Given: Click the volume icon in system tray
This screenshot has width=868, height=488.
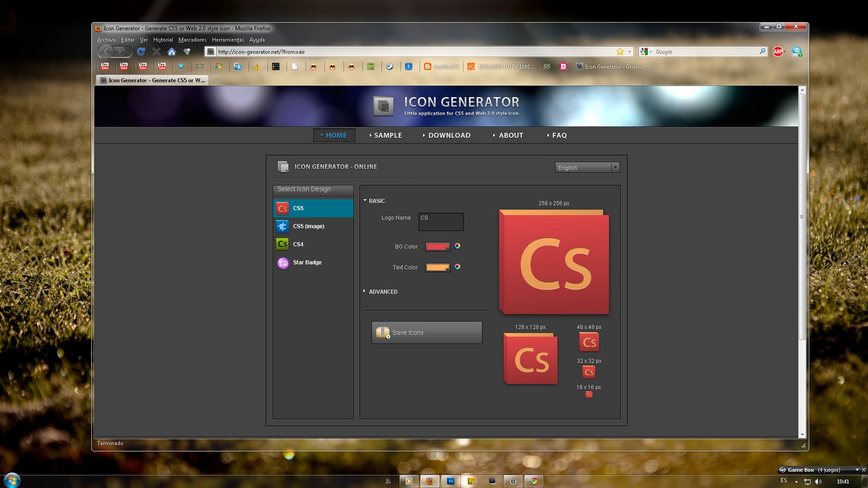Looking at the screenshot, I should [x=818, y=481].
